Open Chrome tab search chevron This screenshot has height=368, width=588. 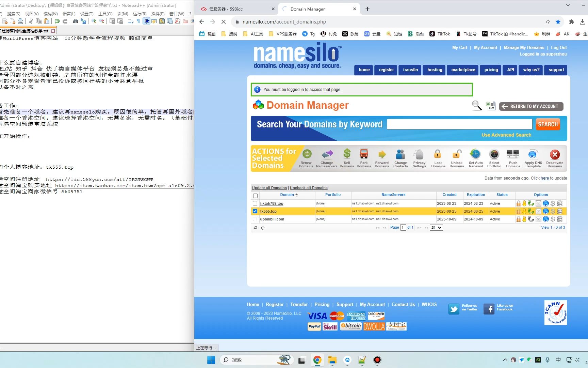[x=568, y=5]
